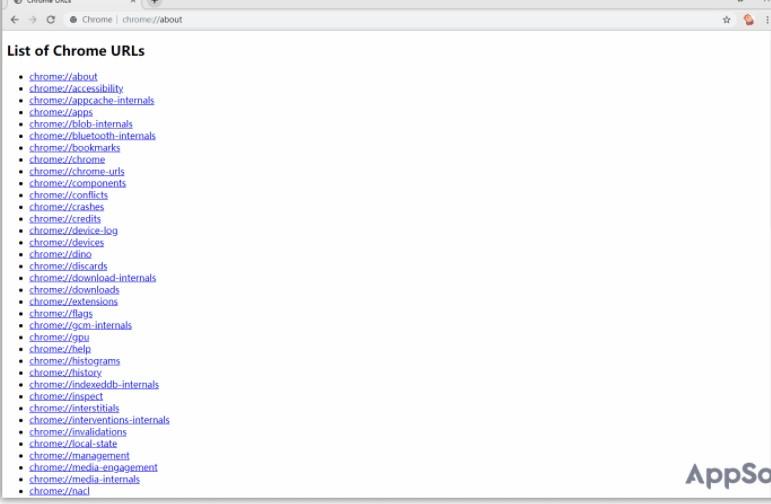Viewport: 771px width, 504px height.
Task: Open the chrome://management link
Action: click(79, 456)
